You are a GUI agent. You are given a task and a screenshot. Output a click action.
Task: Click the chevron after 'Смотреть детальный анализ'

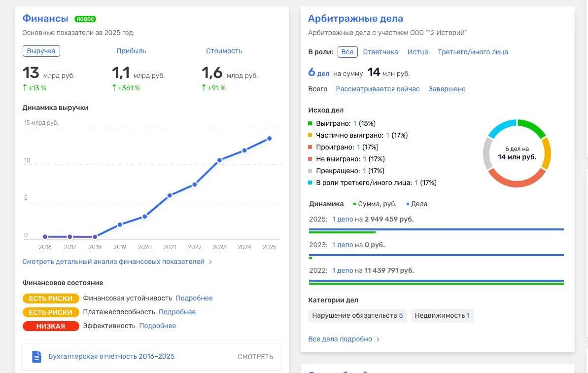[x=210, y=262]
